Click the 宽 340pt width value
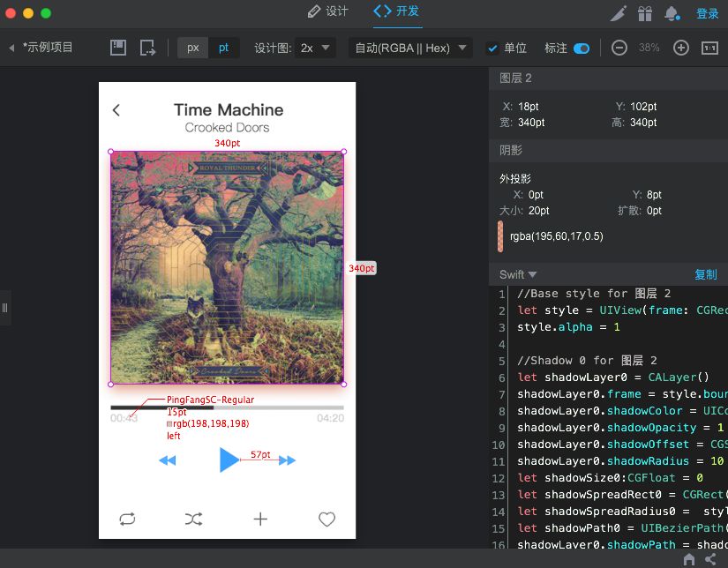Image resolution: width=728 pixels, height=568 pixels. click(x=531, y=123)
